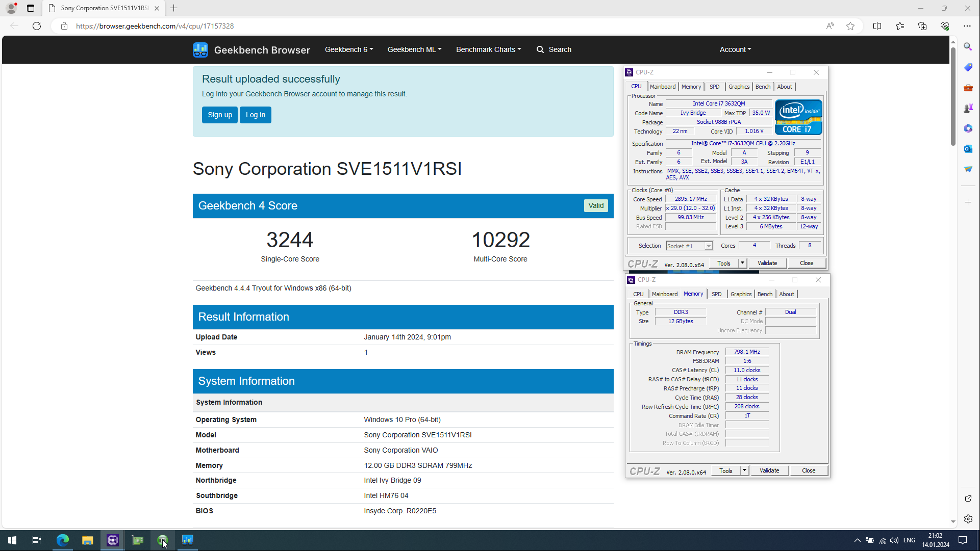Open favorites list icon
Image resolution: width=980 pixels, height=551 pixels.
900,26
